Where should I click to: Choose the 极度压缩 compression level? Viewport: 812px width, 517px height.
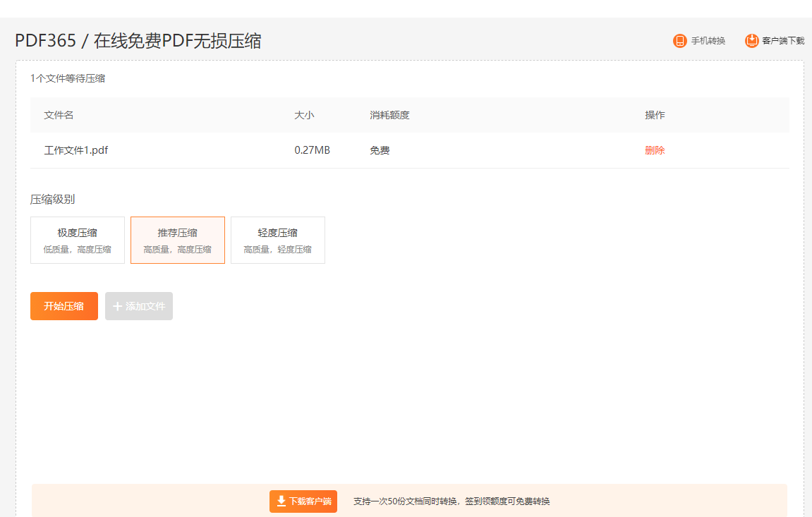pos(78,240)
